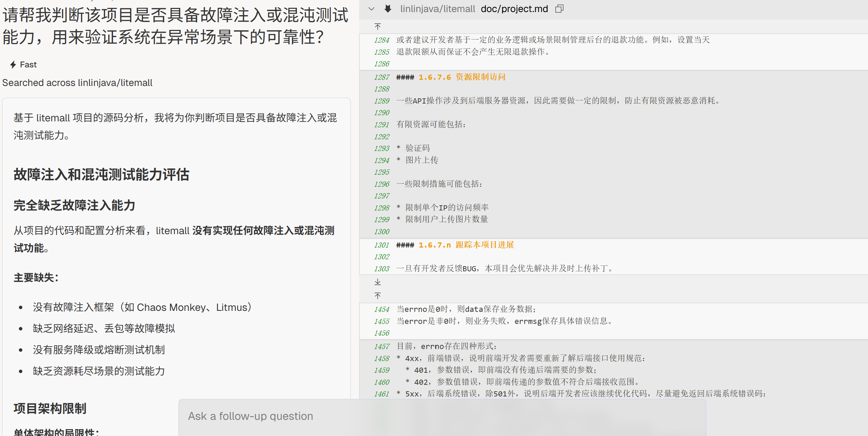The height and width of the screenshot is (436, 868).
Task: Click line number 1301
Action: [381, 245]
